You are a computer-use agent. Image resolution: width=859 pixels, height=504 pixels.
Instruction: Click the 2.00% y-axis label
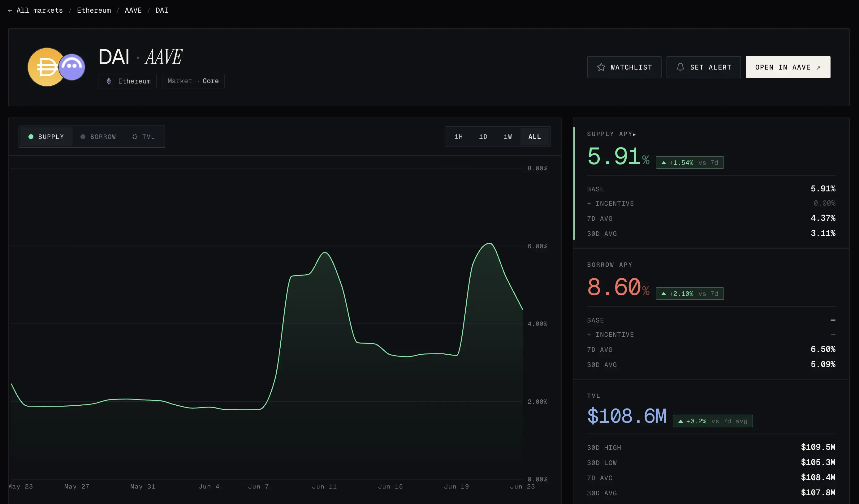[x=537, y=402]
